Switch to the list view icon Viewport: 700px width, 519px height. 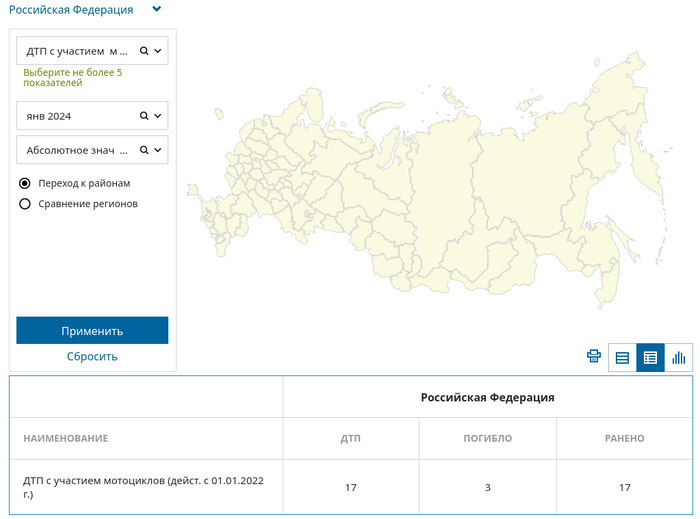pyautogui.click(x=622, y=357)
